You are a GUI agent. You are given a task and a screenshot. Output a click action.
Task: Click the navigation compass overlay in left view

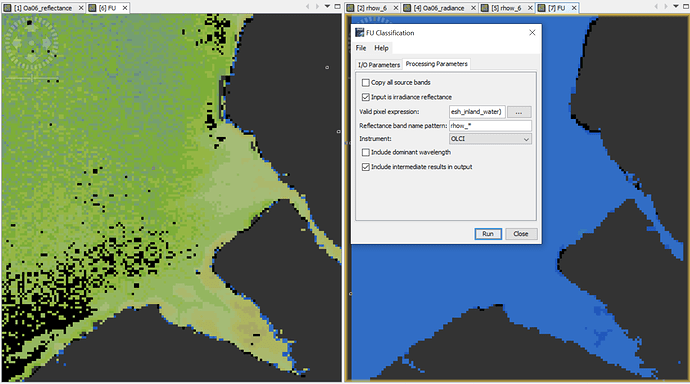[32, 43]
